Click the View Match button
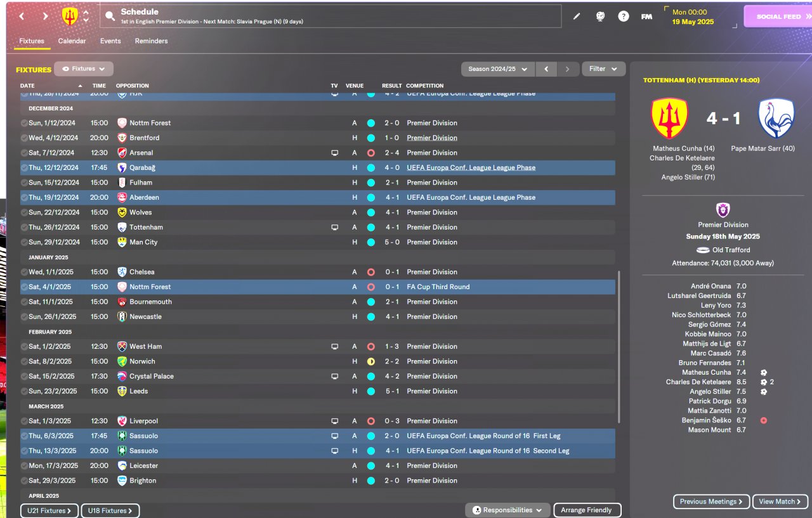Viewport: 812px width, 518px height. (780, 502)
